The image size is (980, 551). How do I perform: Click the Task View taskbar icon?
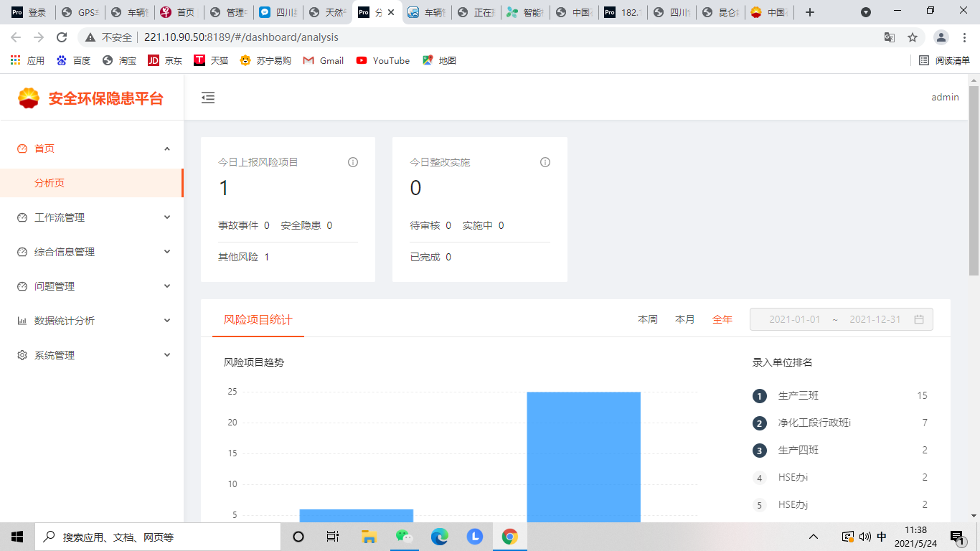pos(333,537)
